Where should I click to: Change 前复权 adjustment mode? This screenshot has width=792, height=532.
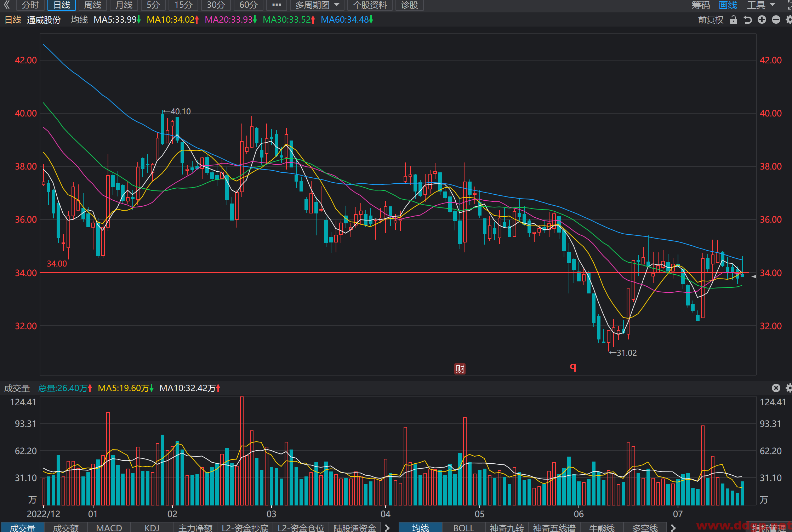711,20
